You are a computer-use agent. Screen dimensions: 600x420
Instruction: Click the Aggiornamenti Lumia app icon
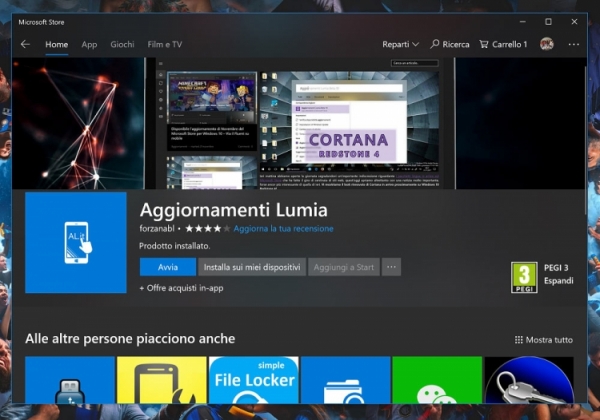[x=76, y=243]
